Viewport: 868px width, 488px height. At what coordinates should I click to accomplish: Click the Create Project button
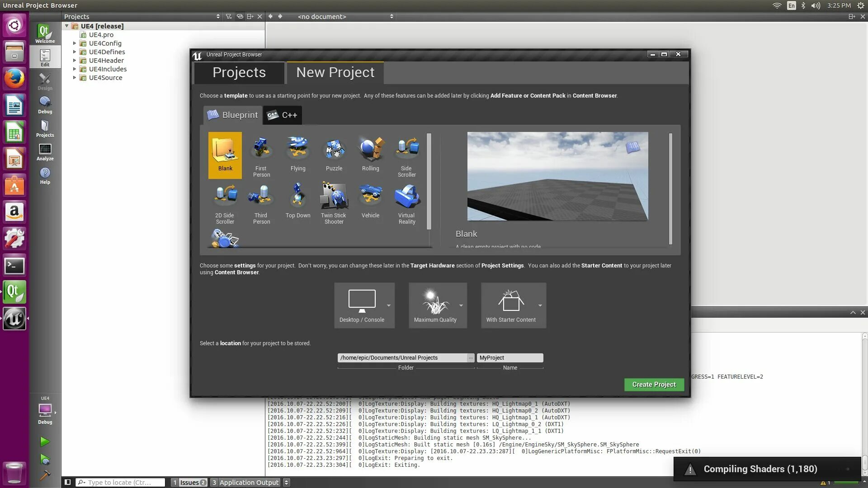pyautogui.click(x=654, y=385)
